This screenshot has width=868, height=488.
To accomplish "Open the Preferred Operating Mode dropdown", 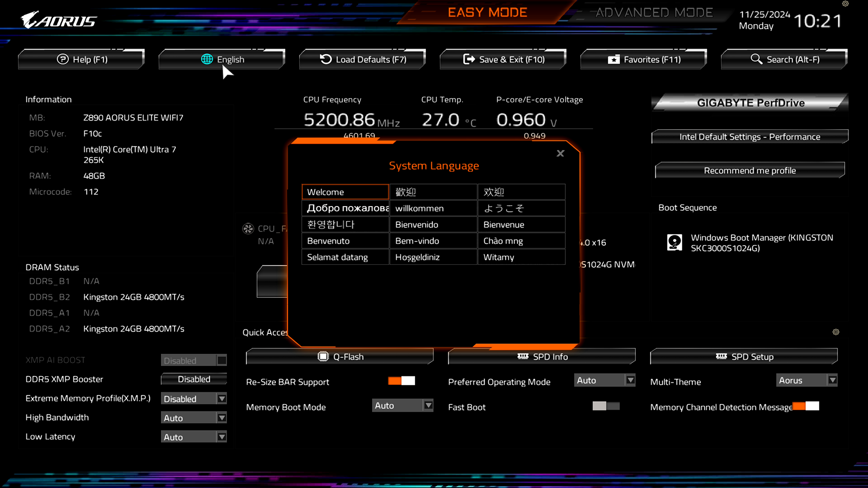I will pyautogui.click(x=604, y=380).
